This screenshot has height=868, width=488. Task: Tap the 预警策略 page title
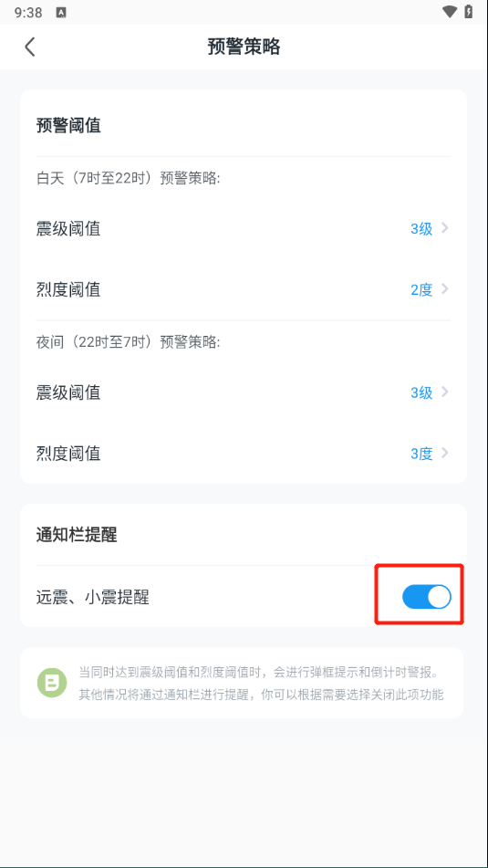pos(244,47)
